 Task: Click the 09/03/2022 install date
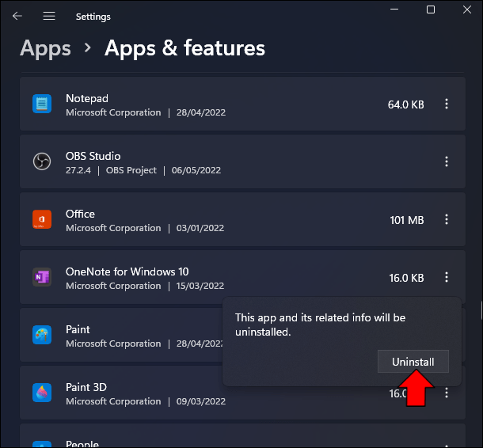[201, 401]
